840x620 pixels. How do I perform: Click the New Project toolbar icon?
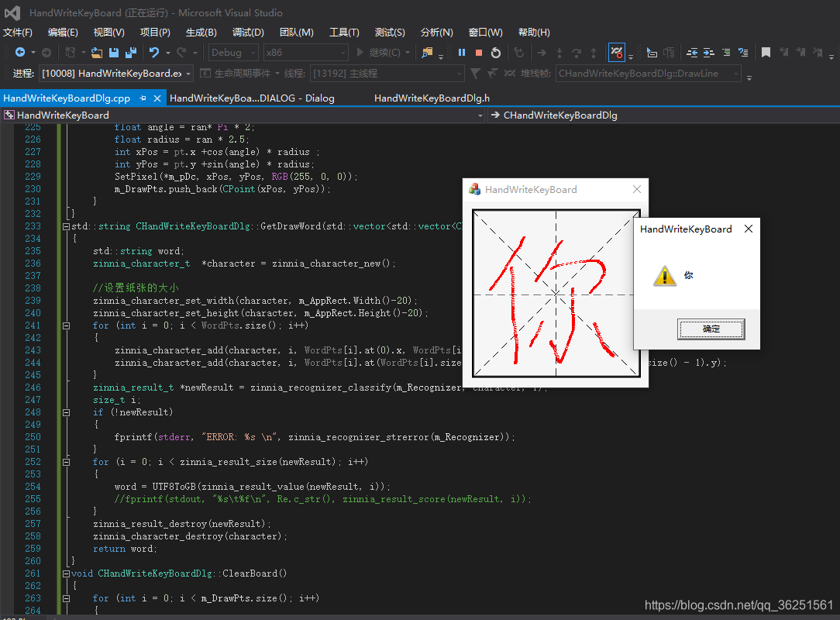point(71,53)
